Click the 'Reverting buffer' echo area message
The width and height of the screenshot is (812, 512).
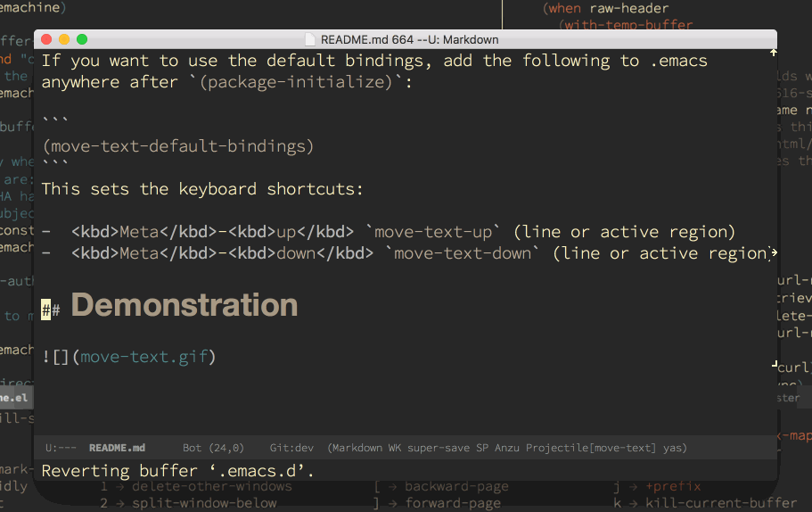(x=177, y=471)
